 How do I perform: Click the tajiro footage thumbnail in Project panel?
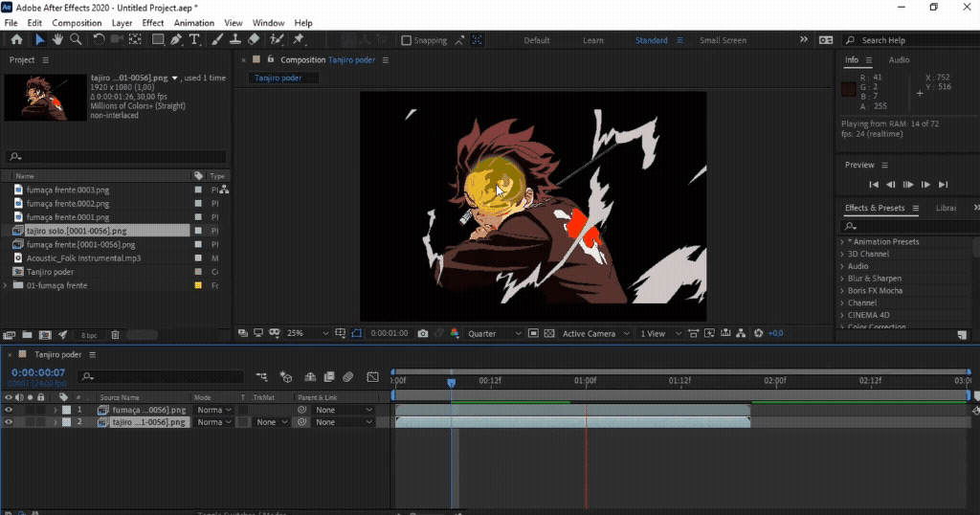point(45,98)
